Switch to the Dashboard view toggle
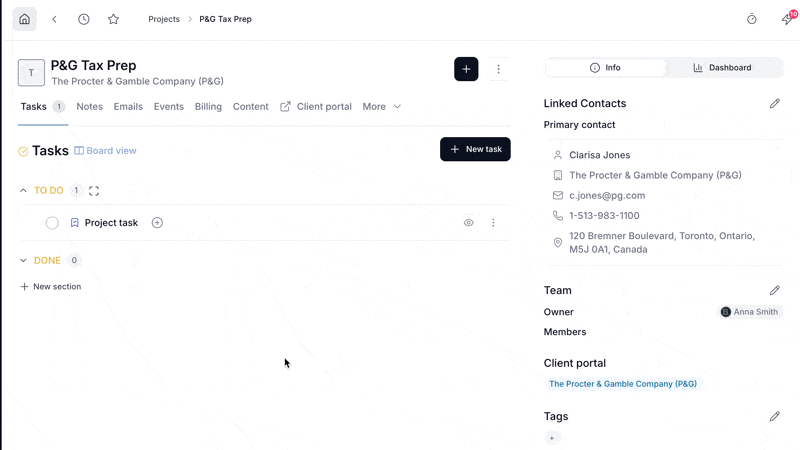Viewport: 800px width, 450px height. tap(722, 67)
